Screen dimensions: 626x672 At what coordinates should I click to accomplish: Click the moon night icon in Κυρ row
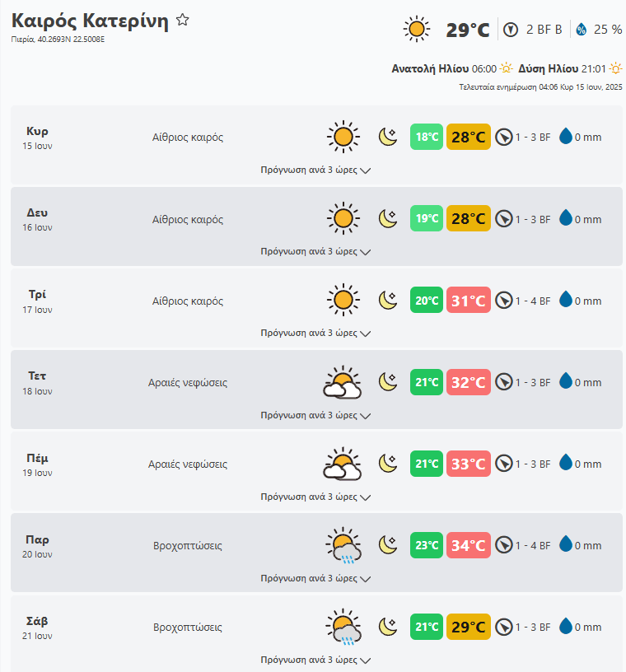click(x=388, y=137)
